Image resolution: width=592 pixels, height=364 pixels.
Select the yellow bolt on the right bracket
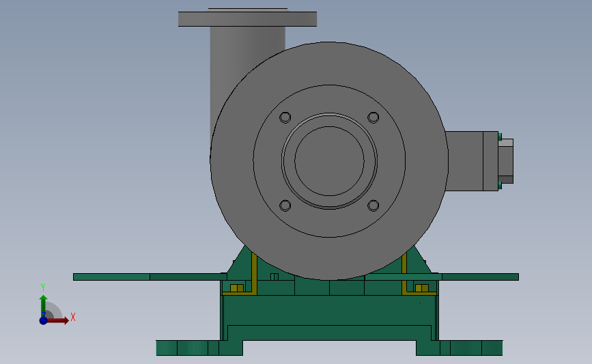422,288
